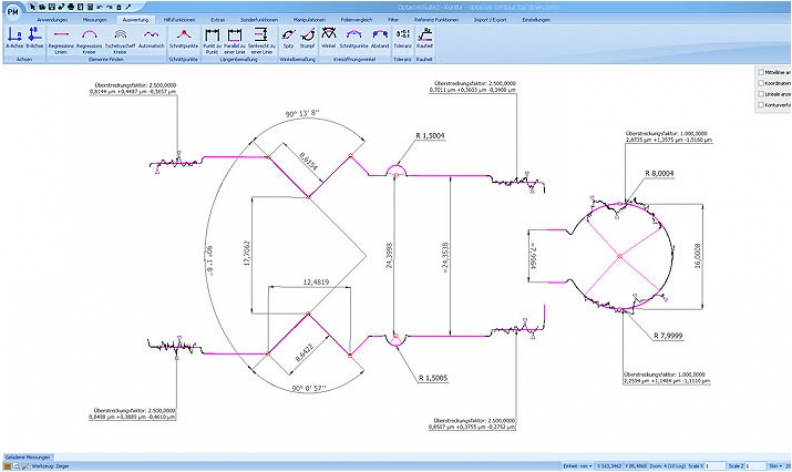792x472 pixels.
Task: Click the Scale Z input field
Action: click(x=756, y=466)
